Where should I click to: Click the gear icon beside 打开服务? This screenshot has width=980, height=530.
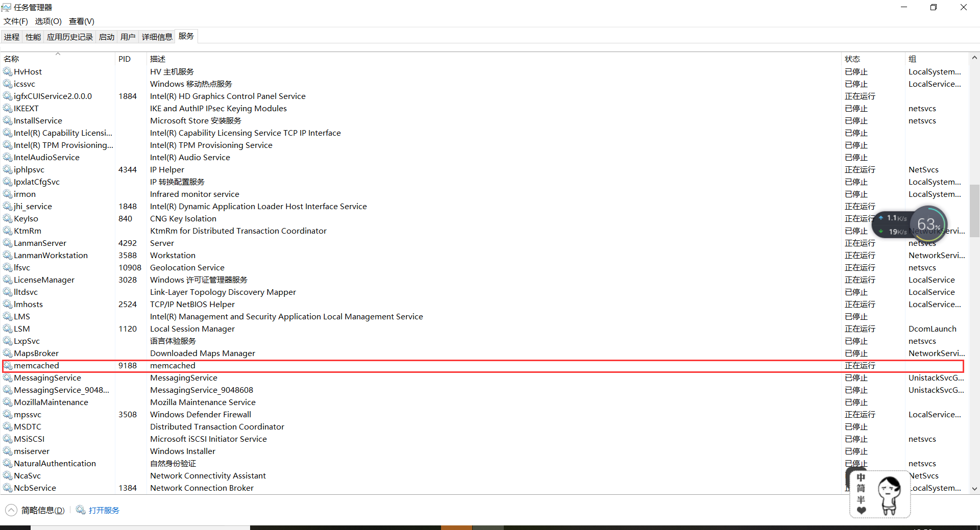pyautogui.click(x=80, y=510)
